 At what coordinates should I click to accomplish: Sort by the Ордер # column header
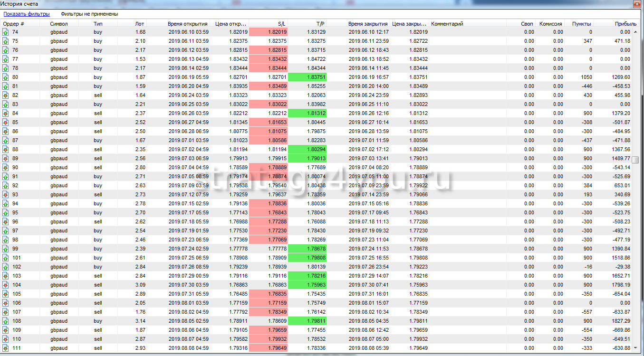14,23
